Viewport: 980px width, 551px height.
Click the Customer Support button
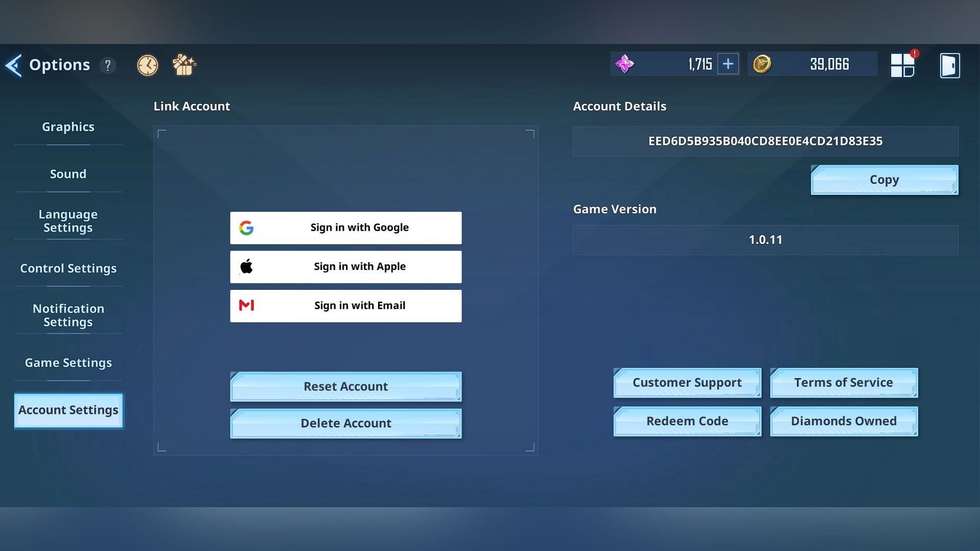pyautogui.click(x=687, y=382)
